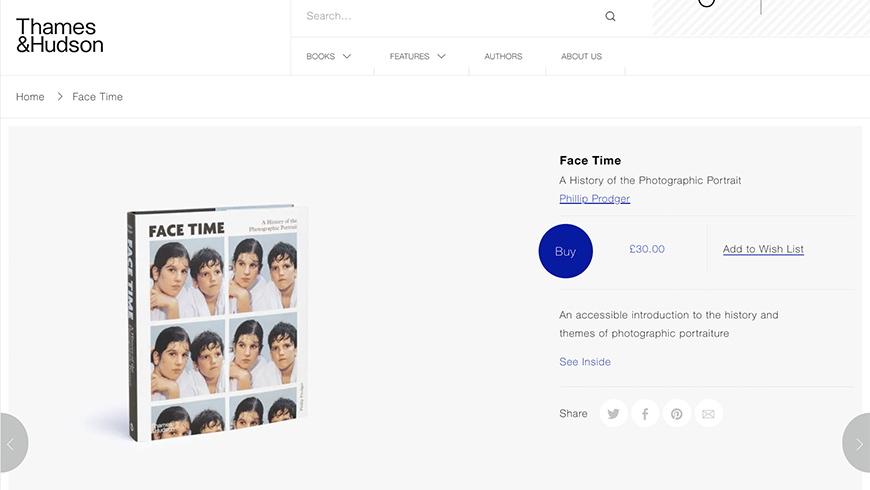This screenshot has height=490, width=870.
Task: Expand the Features menu chevron
Action: (x=442, y=56)
